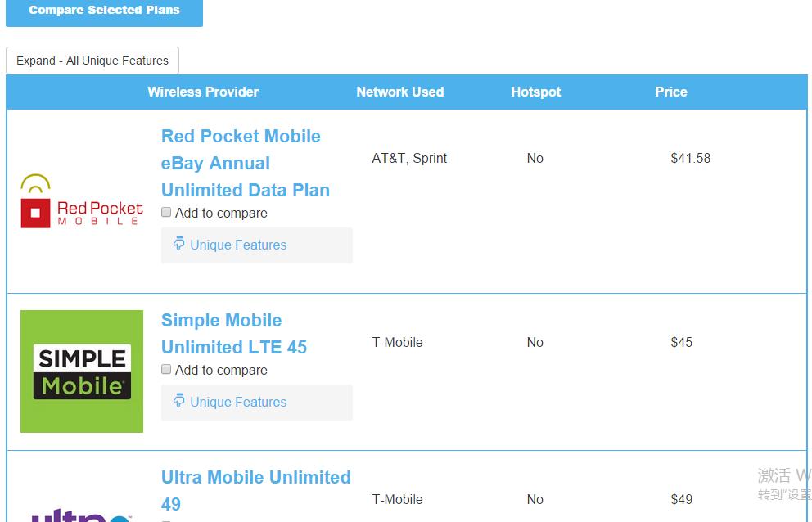Check Add to compare for Simple Mobile
This screenshot has width=812, height=522.
click(166, 370)
